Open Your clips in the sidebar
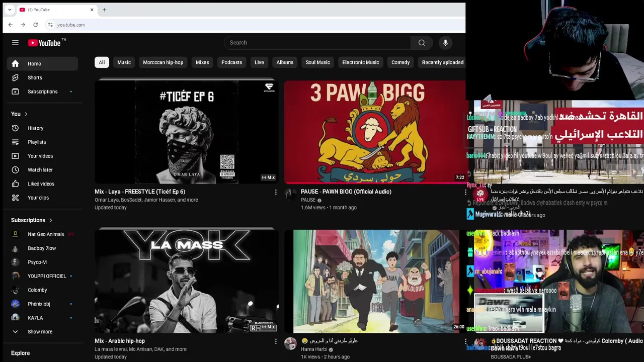Screen dimensions: 644x362 (x=42, y=198)
